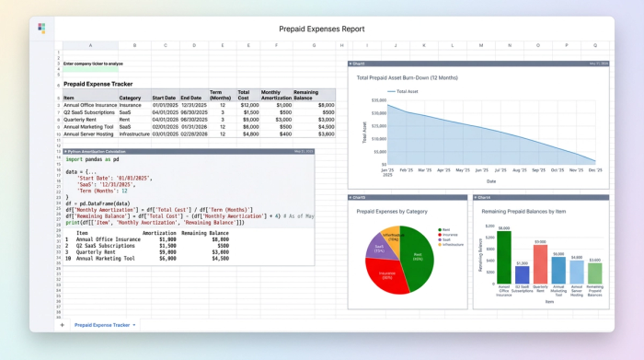
Task: Select column Q header
Action: (594, 45)
